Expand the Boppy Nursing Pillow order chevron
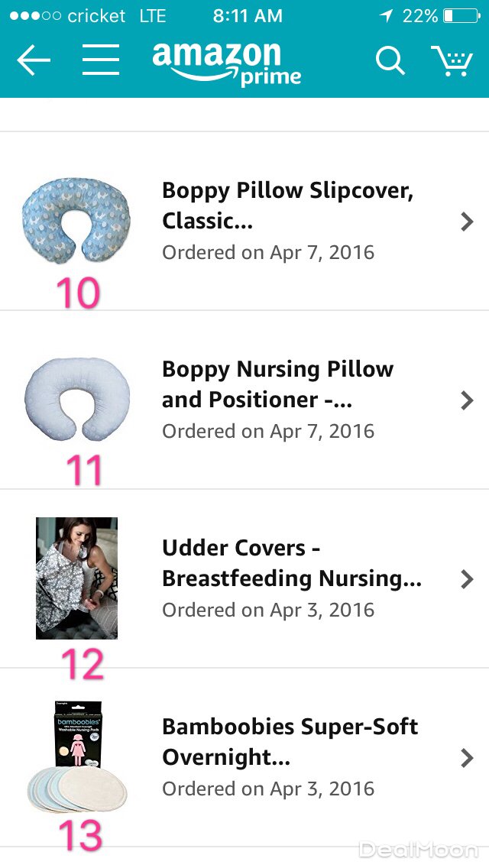This screenshot has width=489, height=868. pos(467,400)
